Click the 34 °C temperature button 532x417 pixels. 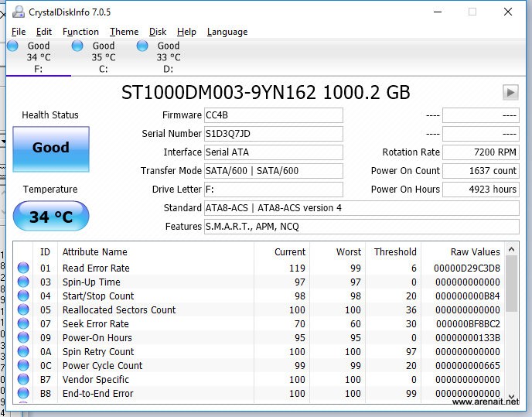tap(51, 217)
